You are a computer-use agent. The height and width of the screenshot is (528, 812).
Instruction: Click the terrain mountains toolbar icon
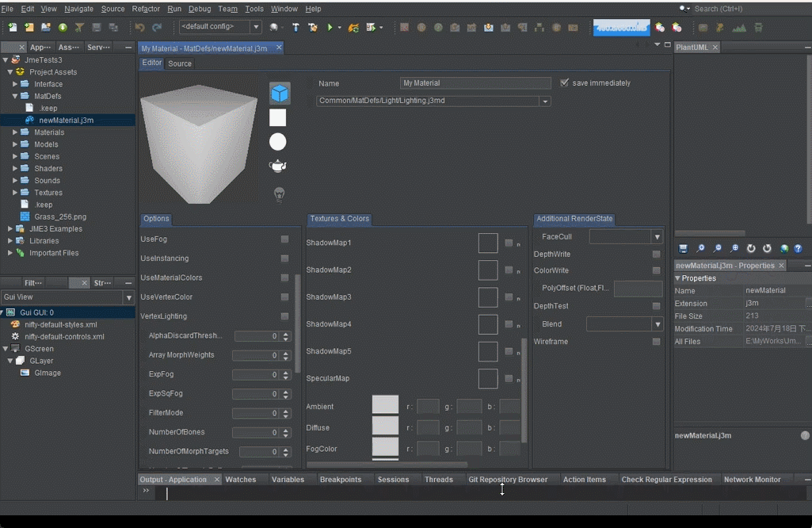[739, 28]
